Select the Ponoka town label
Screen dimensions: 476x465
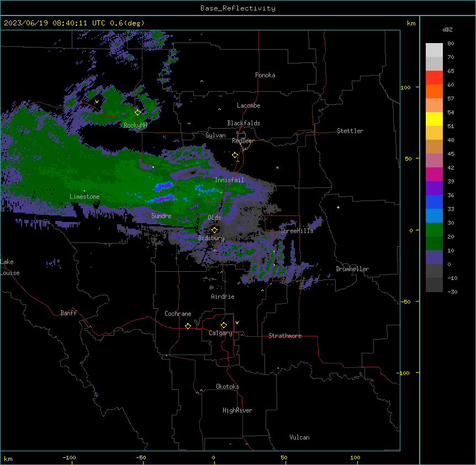pos(265,75)
